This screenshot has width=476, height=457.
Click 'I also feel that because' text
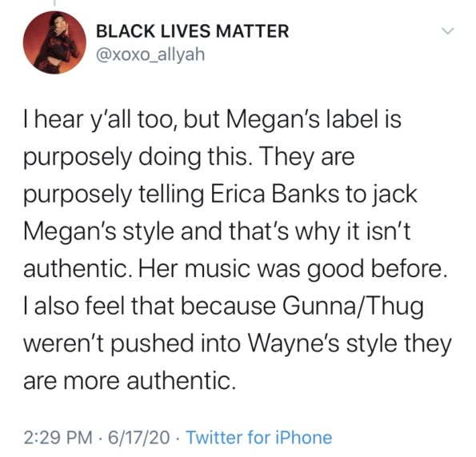[x=150, y=306]
